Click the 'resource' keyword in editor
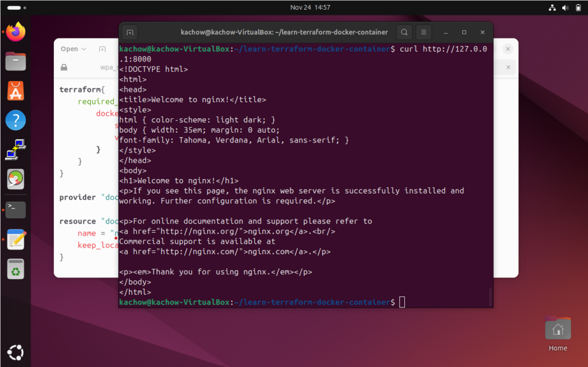The height and width of the screenshot is (367, 588). tap(78, 221)
